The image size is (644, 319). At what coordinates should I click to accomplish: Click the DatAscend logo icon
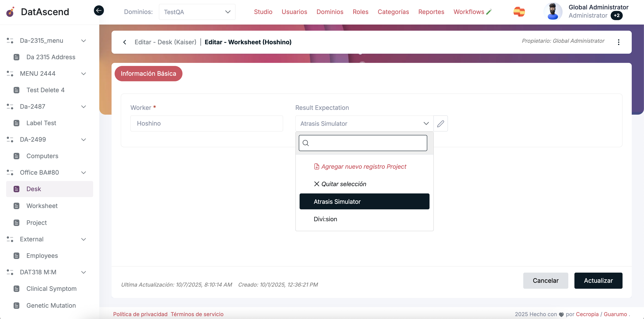[x=10, y=12]
